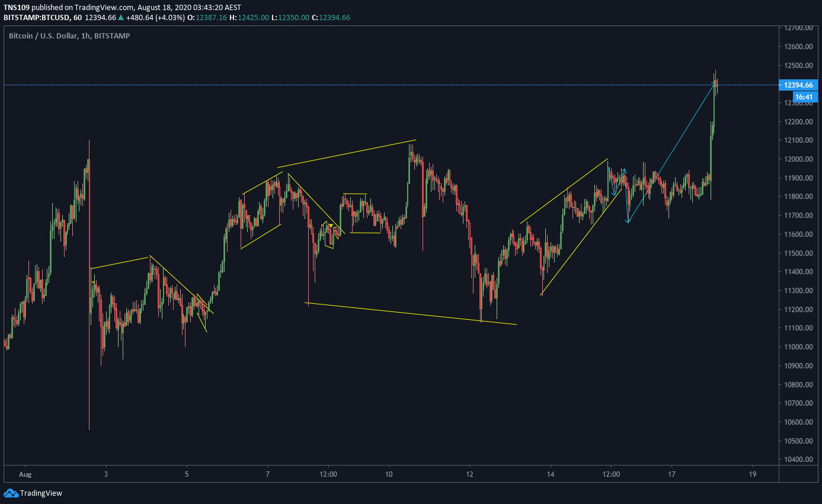Screen dimensions: 822x504
Task: Click the change value +480.64 (+4.03%)
Action: (155, 17)
